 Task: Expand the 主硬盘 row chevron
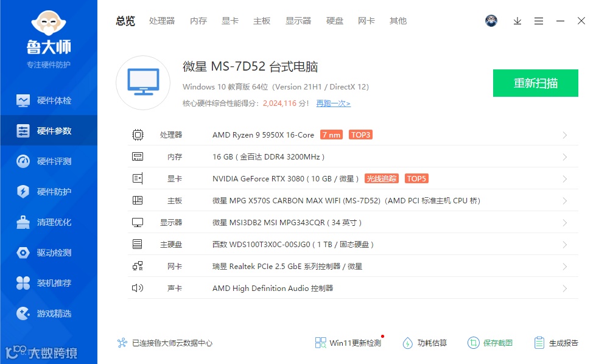pos(565,245)
